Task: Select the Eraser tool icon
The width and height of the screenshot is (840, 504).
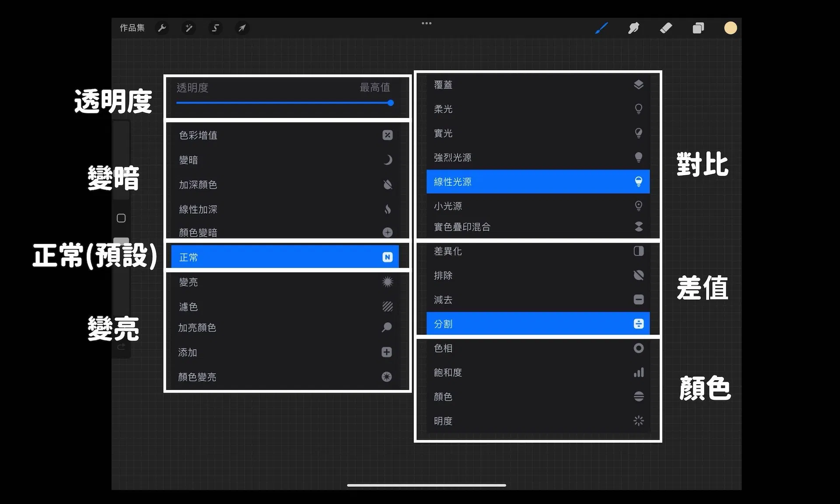Action: click(x=666, y=28)
